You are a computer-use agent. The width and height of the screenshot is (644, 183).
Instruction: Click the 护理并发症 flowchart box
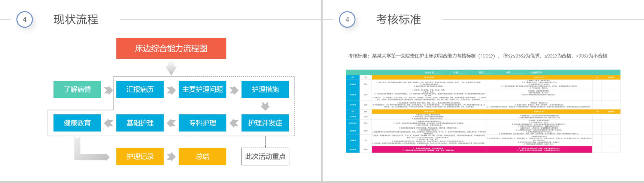tap(265, 123)
